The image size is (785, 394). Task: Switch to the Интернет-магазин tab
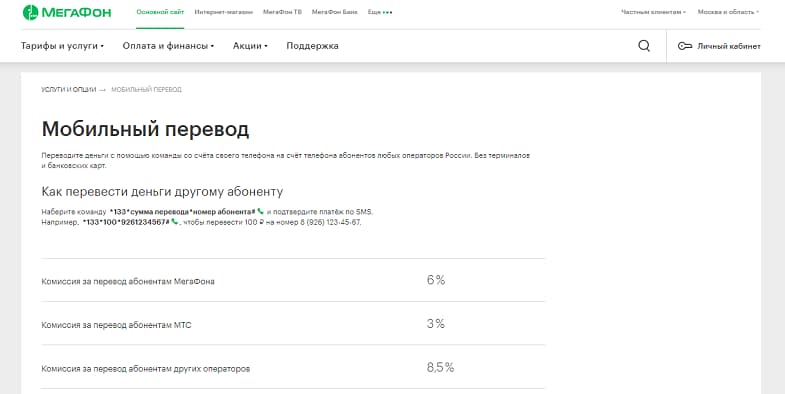click(x=224, y=12)
